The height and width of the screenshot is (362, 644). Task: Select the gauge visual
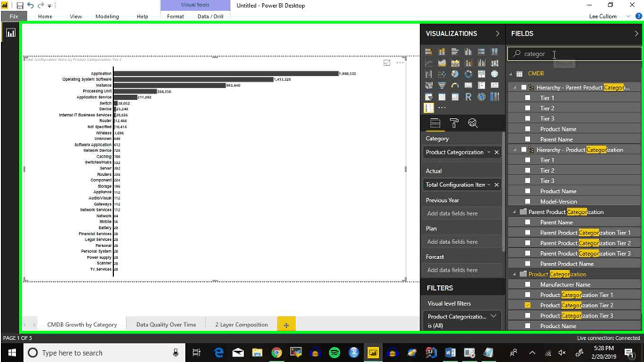[x=455, y=85]
